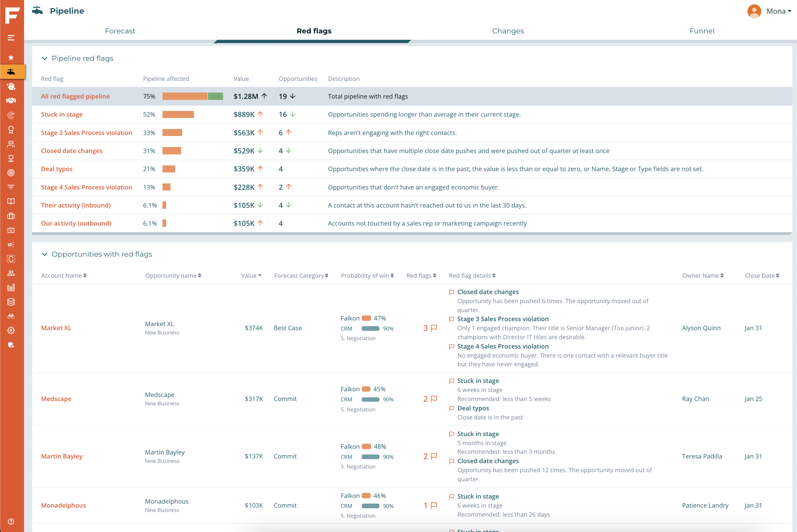This screenshot has width=797, height=532.
Task: Open the help question mark icon
Action: 11,522
